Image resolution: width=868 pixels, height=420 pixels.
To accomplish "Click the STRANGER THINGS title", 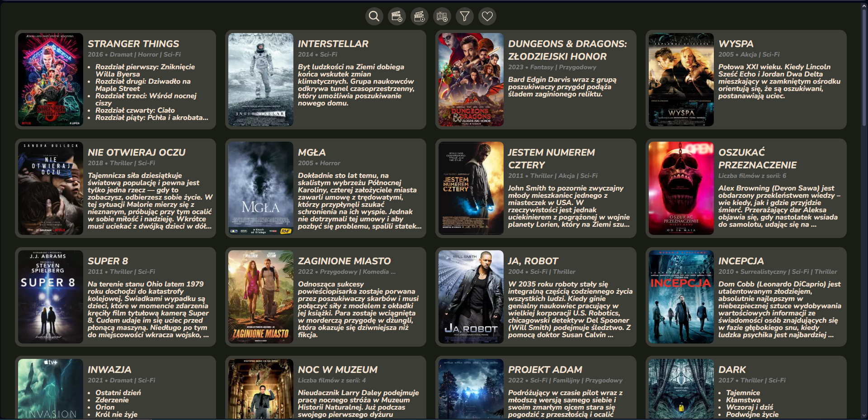I will [x=133, y=44].
